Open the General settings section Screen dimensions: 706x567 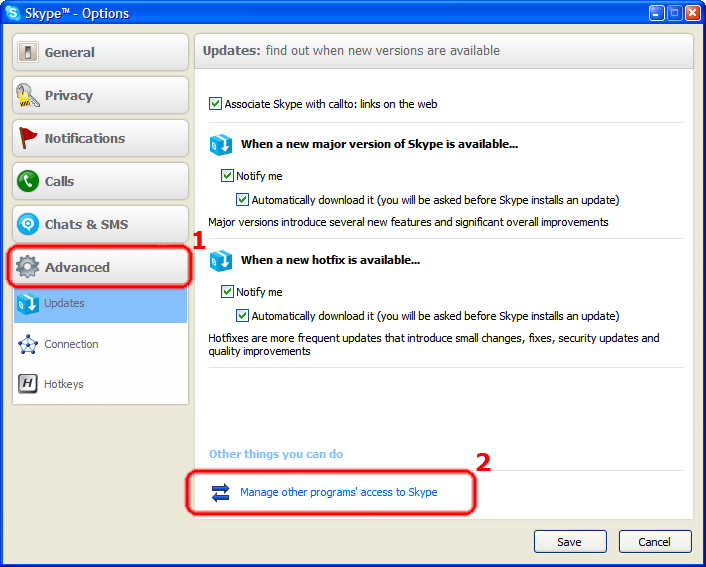(100, 52)
